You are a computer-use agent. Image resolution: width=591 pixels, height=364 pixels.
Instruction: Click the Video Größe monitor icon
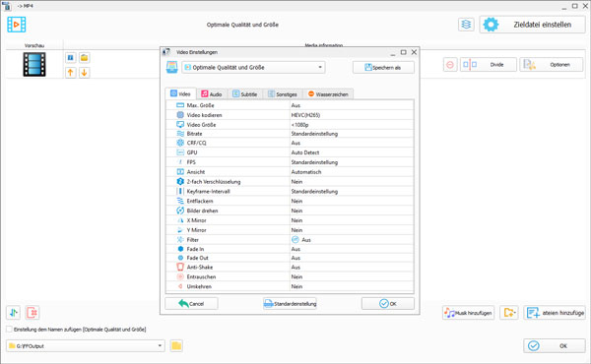tap(180, 124)
